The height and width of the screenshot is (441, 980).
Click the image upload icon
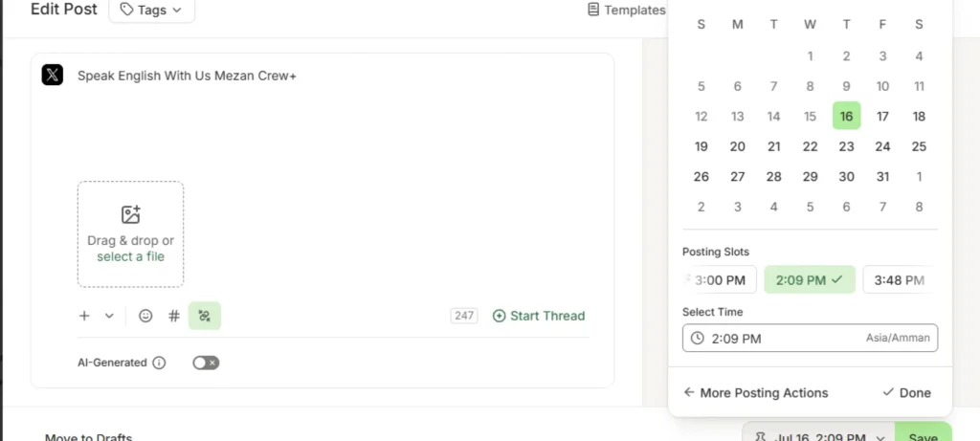point(130,214)
